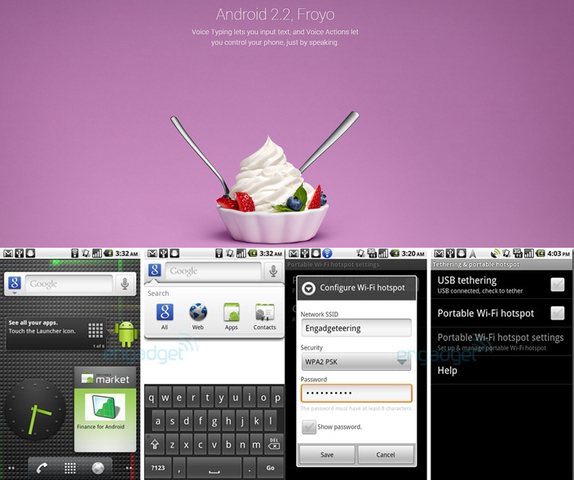Select the 'All' search category icon
Viewport: 574px width, 480px height.
coord(165,312)
